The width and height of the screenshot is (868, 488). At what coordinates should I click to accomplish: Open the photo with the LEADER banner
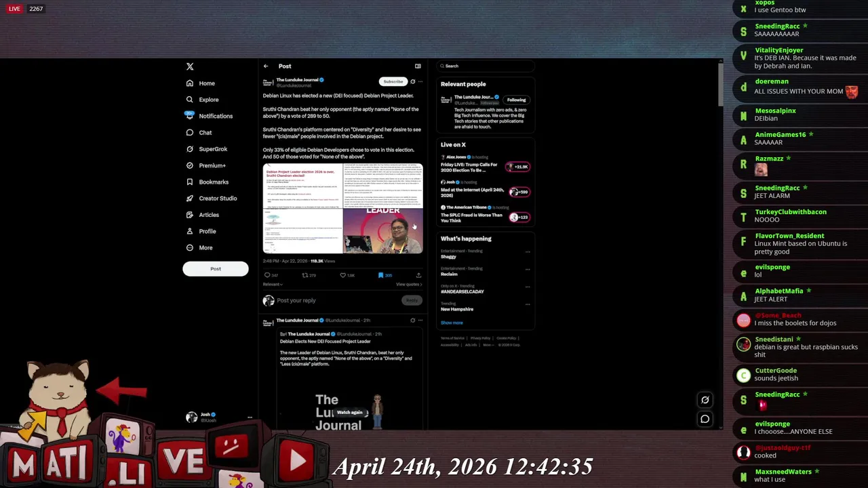(383, 230)
